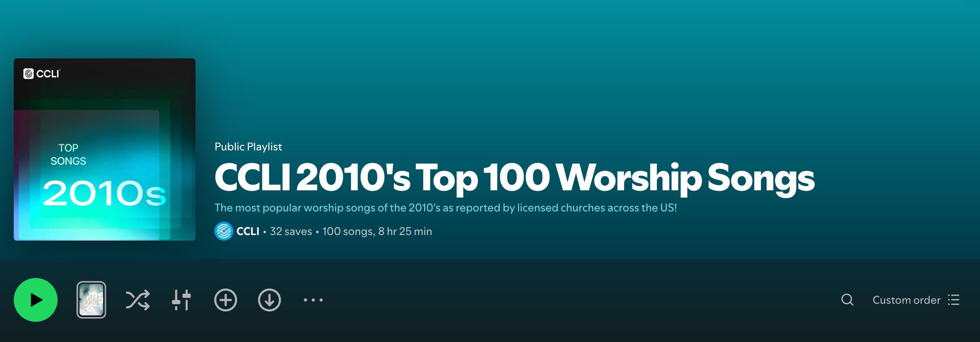Open more options three-dot menu

tap(313, 300)
